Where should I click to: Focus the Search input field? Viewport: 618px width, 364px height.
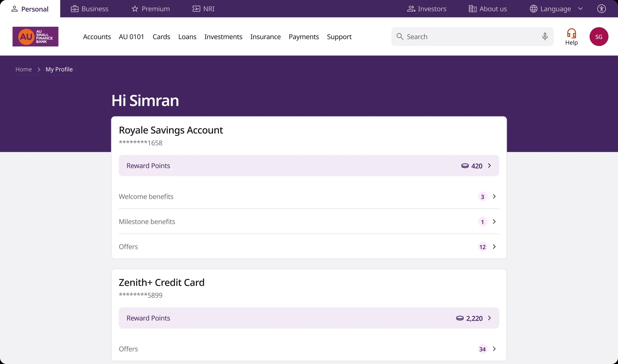472,37
